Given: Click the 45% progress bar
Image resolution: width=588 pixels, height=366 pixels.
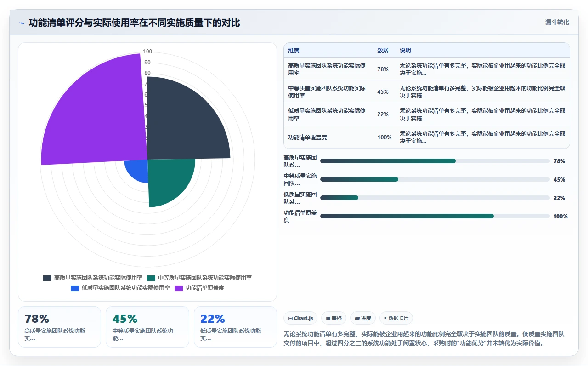Looking at the screenshot, I should pos(435,179).
